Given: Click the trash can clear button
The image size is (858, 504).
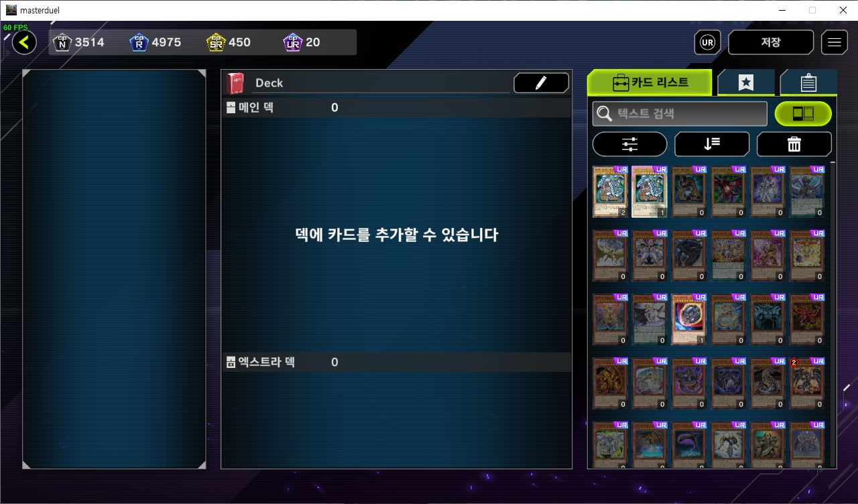Looking at the screenshot, I should tap(794, 144).
